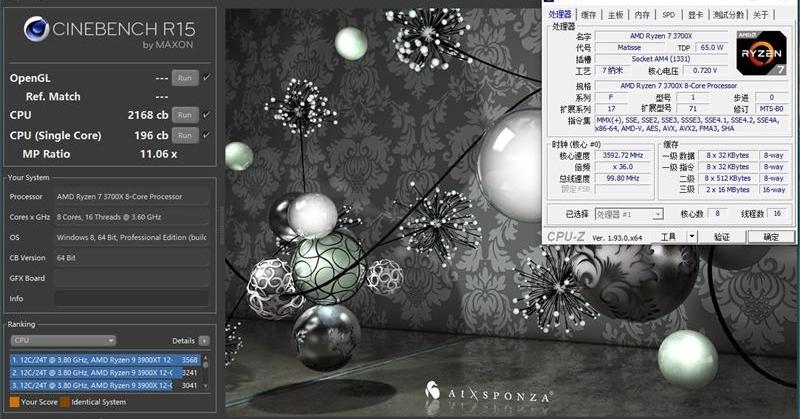Toggle the CPU Single Core test checkmark
800x419 pixels.
tap(206, 135)
